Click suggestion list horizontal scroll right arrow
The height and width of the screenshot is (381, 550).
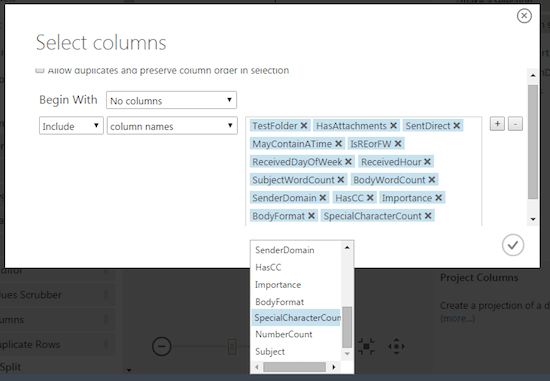(334, 367)
